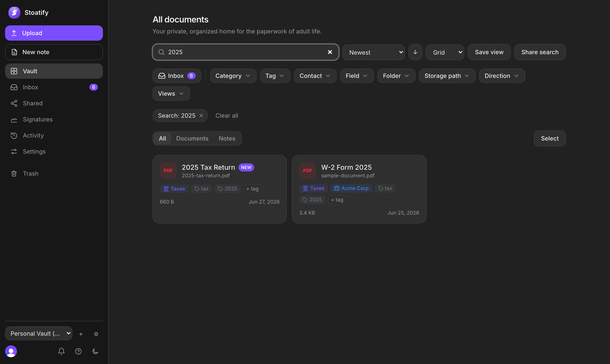610x364 pixels.
Task: Open vault settings gear icon
Action: 96,334
